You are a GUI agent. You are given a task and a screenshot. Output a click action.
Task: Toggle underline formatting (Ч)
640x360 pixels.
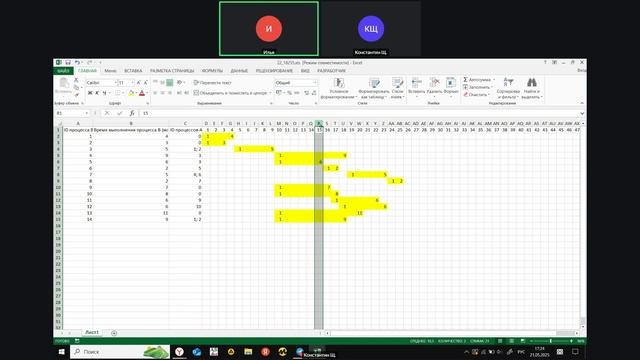[x=104, y=93]
